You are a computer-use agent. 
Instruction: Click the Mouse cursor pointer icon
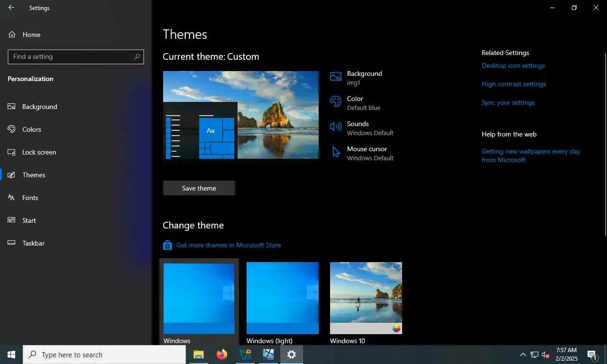336,152
